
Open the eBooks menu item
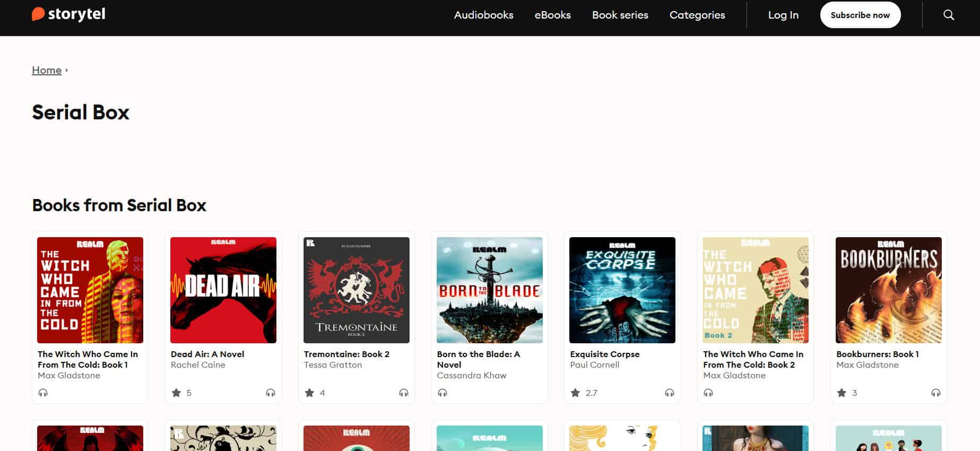click(x=552, y=15)
